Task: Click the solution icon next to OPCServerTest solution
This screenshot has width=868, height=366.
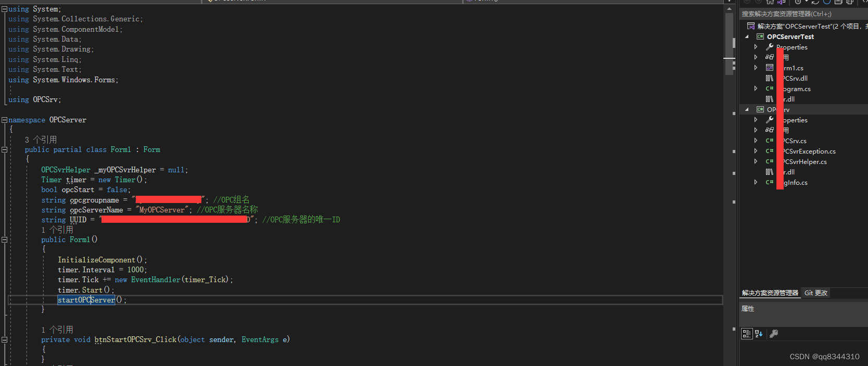Action: pyautogui.click(x=751, y=26)
